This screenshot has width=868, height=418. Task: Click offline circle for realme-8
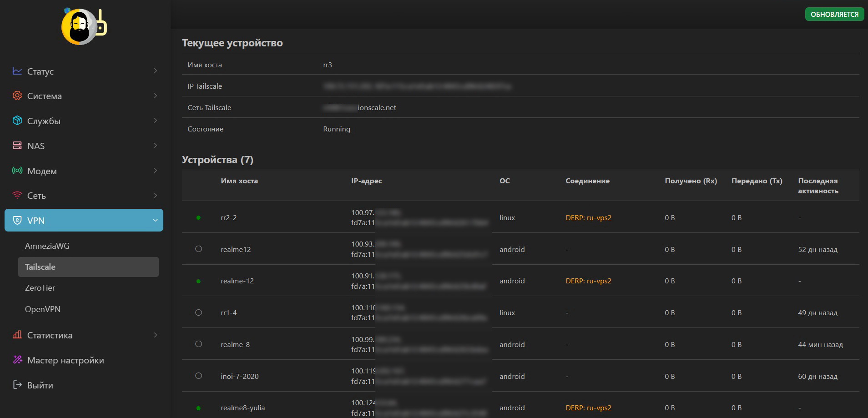click(x=198, y=344)
